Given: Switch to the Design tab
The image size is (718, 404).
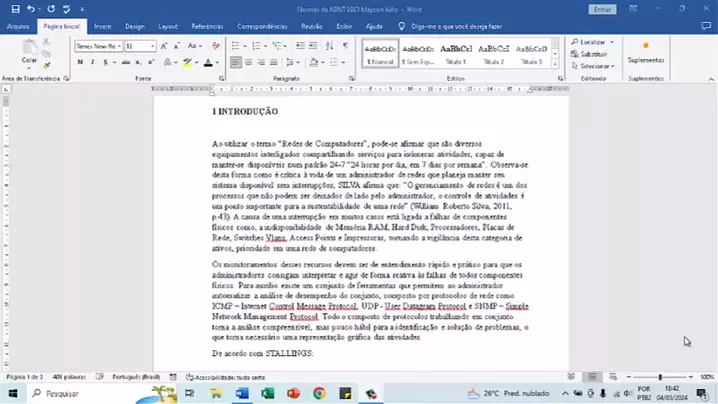Looking at the screenshot, I should click(135, 27).
